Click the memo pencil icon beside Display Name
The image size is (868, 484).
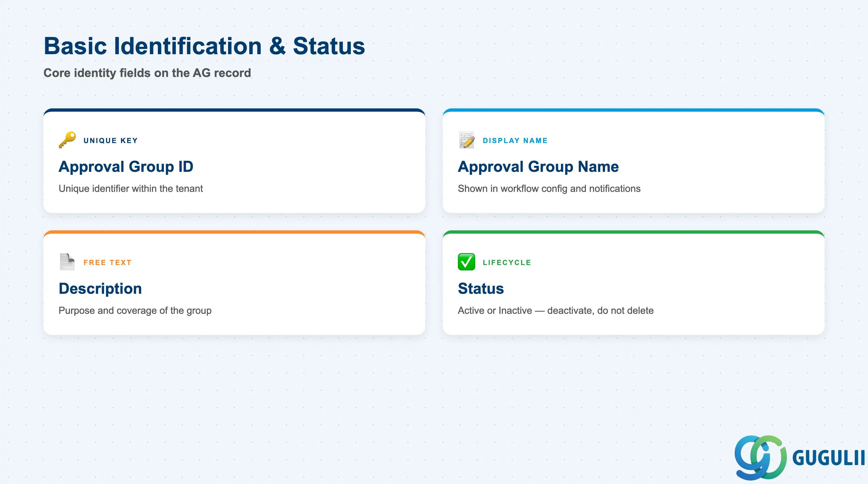[466, 140]
